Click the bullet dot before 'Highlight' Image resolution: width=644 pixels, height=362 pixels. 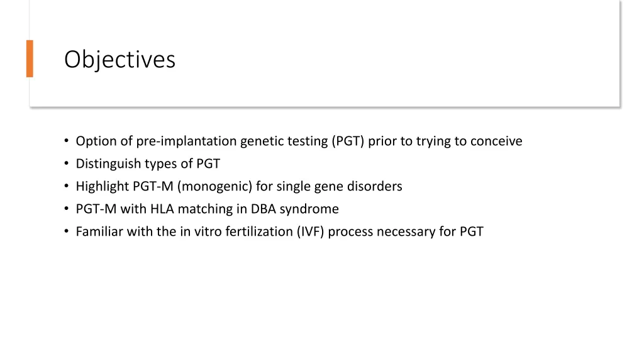67,186
